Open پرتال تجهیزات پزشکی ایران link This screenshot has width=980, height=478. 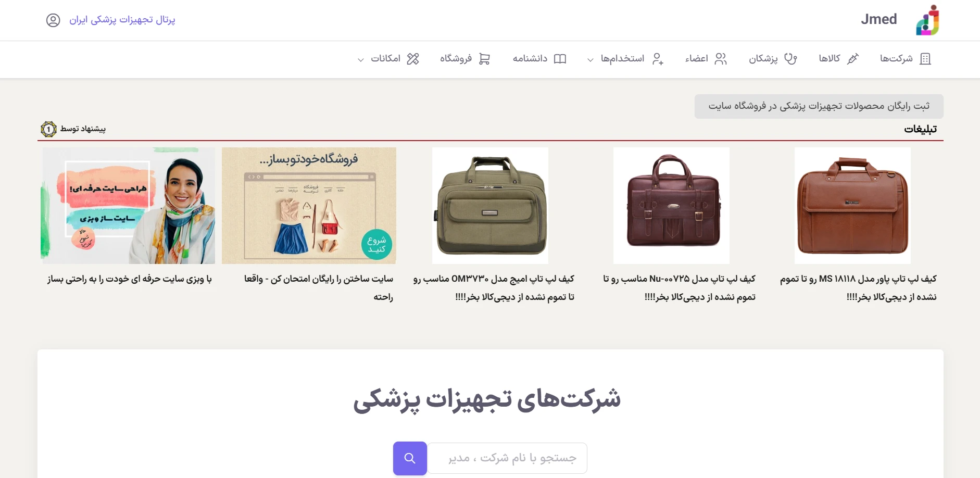click(122, 20)
